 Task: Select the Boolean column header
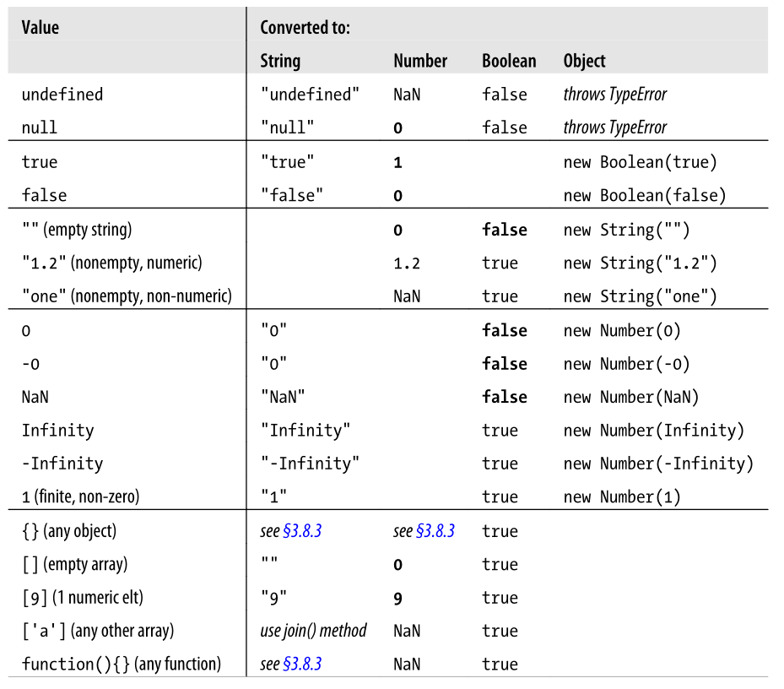(x=509, y=61)
